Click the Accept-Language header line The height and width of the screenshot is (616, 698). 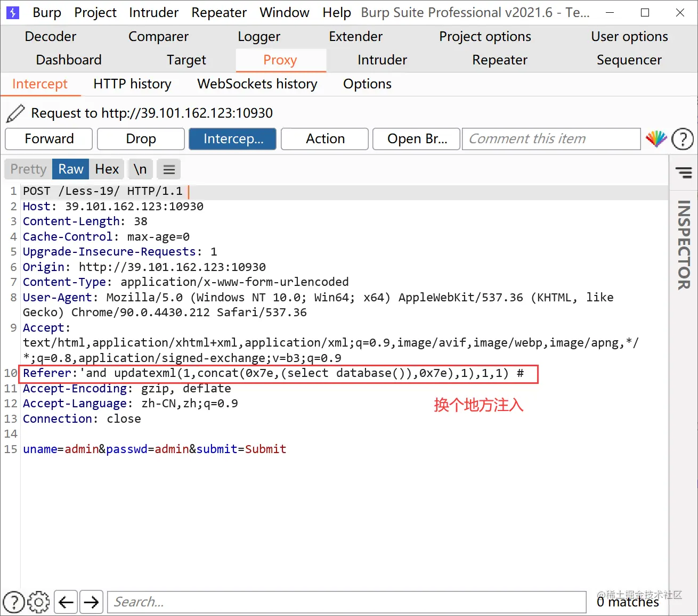(131, 404)
